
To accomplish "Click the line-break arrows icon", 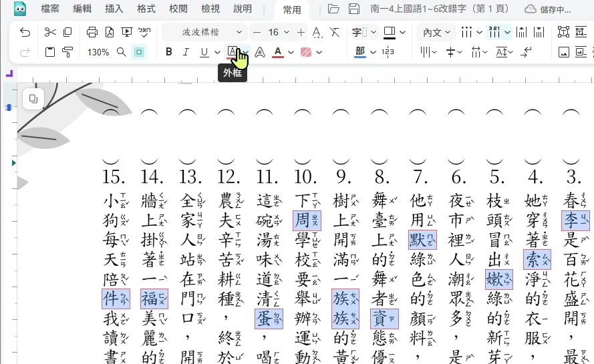I will click(x=526, y=52).
